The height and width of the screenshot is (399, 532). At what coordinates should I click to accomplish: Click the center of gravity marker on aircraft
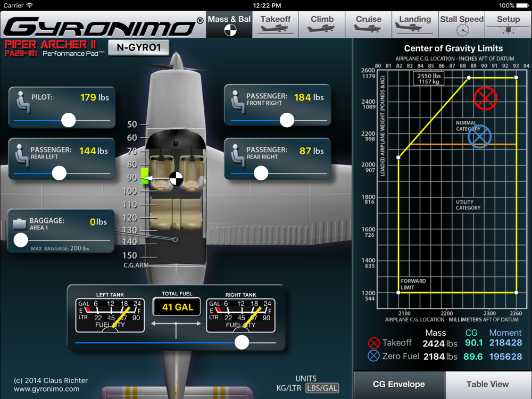[x=176, y=178]
